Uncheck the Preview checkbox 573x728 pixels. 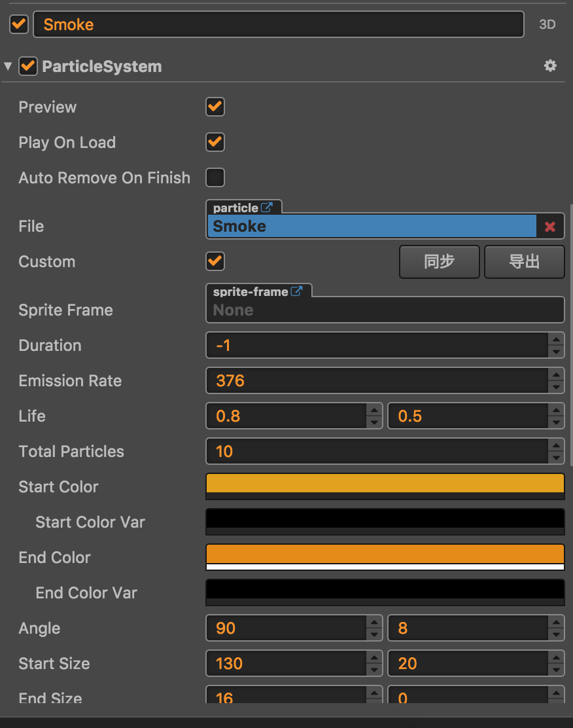coord(215,107)
